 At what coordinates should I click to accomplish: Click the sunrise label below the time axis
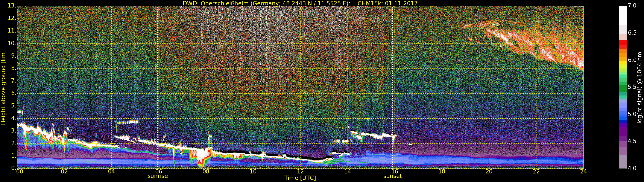coord(158,176)
